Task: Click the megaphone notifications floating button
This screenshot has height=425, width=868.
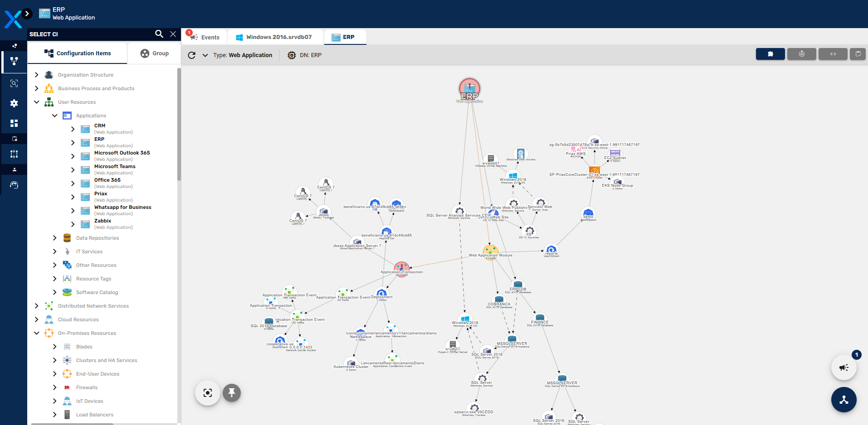Action: tap(844, 367)
